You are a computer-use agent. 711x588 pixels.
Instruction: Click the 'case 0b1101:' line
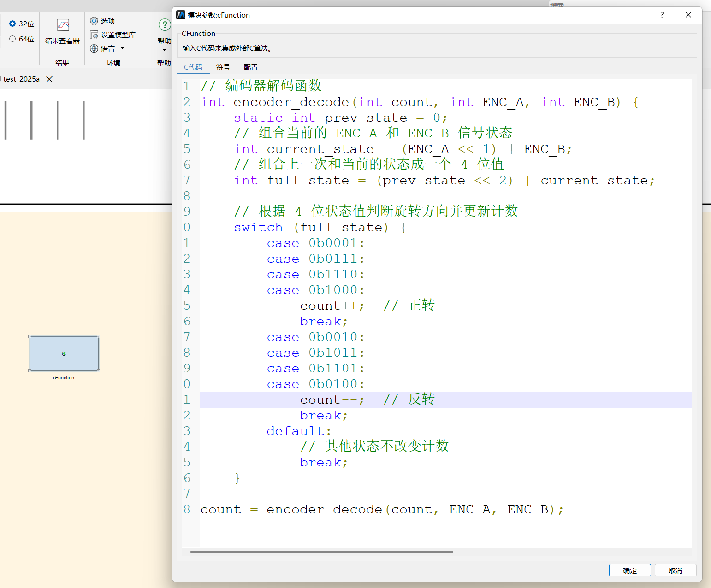tap(315, 369)
